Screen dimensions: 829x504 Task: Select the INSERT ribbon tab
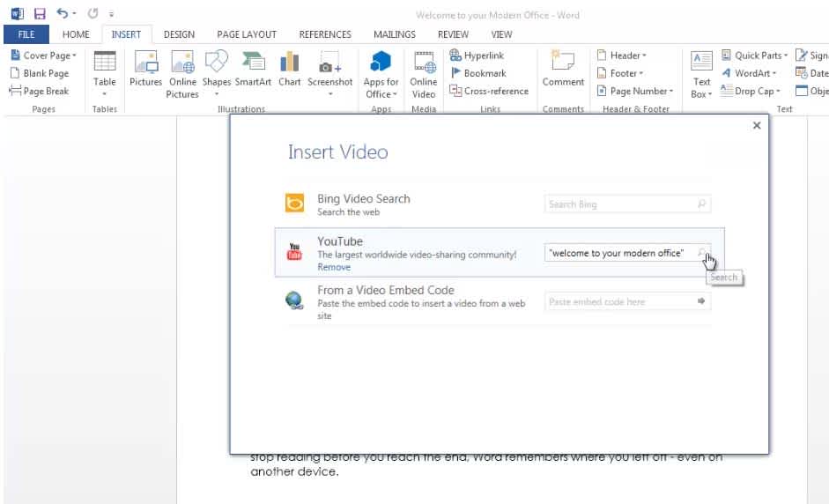126,34
